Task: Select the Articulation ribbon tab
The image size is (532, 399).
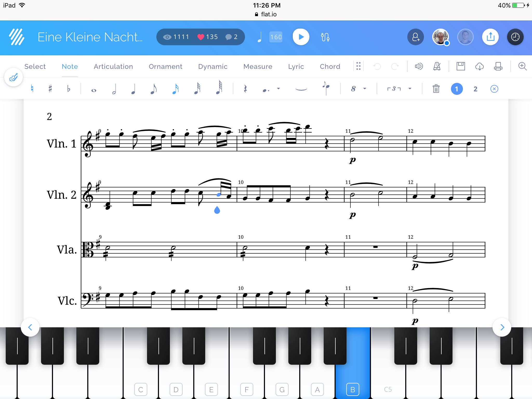Action: [113, 67]
